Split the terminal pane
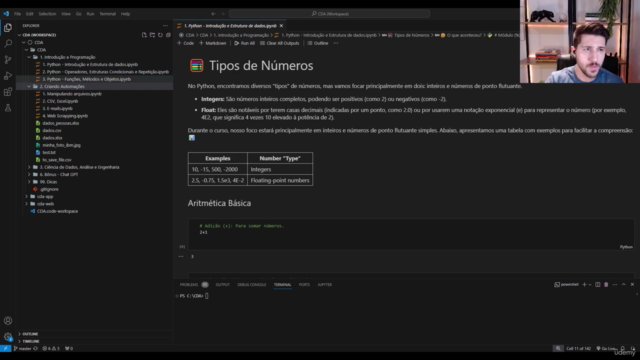Viewport: 640px width, 360px height. (598, 284)
